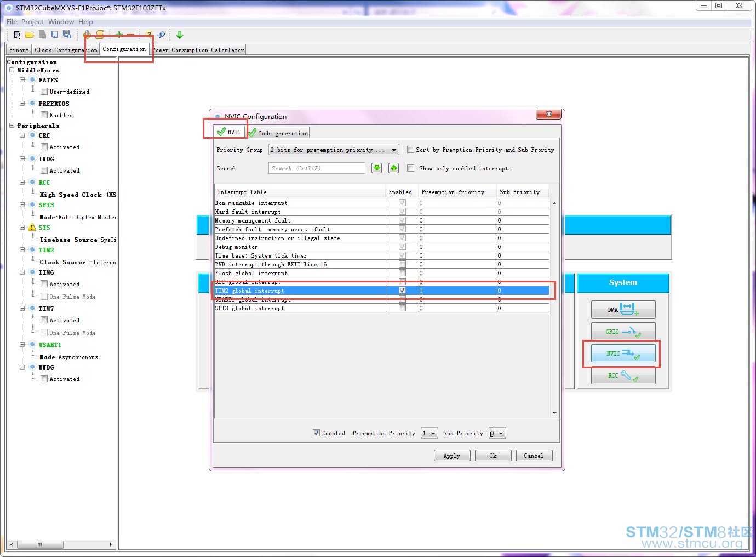
Task: Click the Ok button
Action: tap(493, 456)
